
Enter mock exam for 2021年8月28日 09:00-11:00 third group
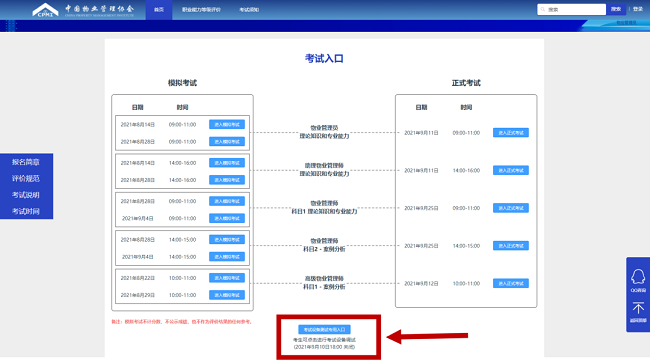pos(227,201)
